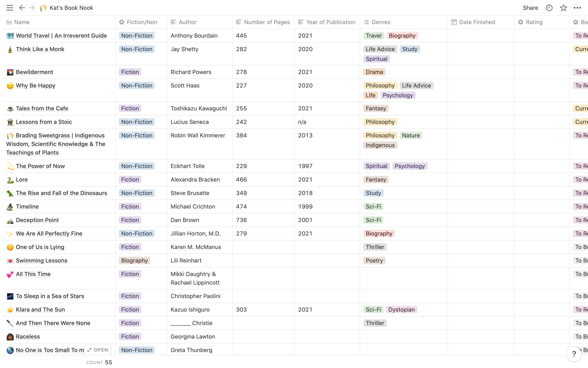This screenshot has height=368, width=588.
Task: Open the sidebar hamburger menu
Action: click(x=10, y=8)
